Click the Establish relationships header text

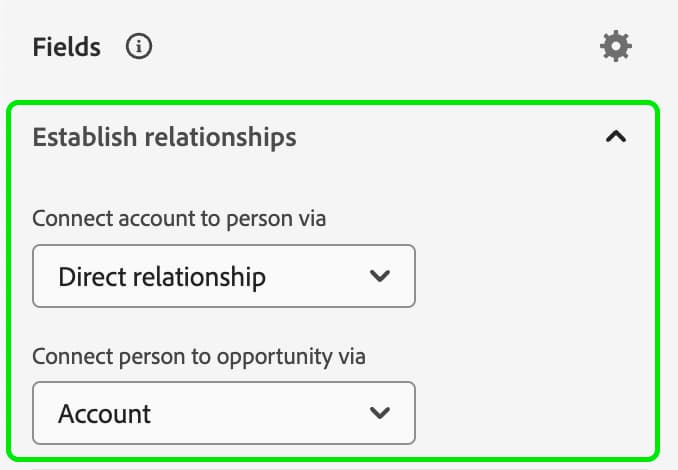pyautogui.click(x=164, y=137)
